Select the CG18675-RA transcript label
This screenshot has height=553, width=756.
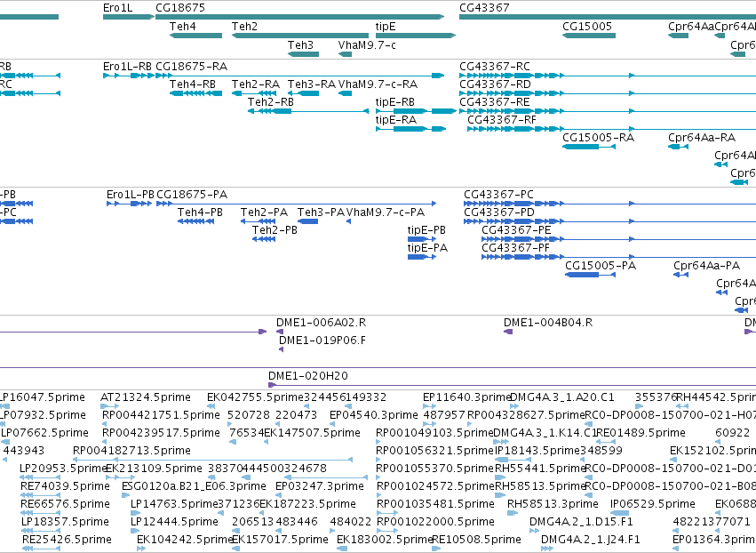point(192,67)
